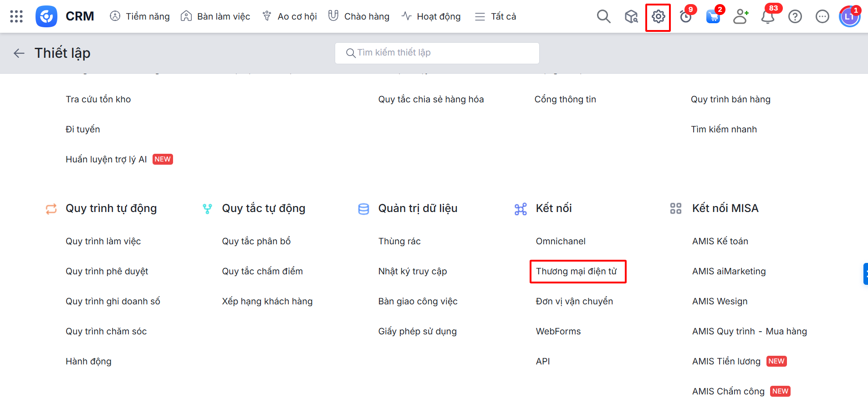
Task: Open Huấn luyện trợ lý AI link
Action: 106,159
